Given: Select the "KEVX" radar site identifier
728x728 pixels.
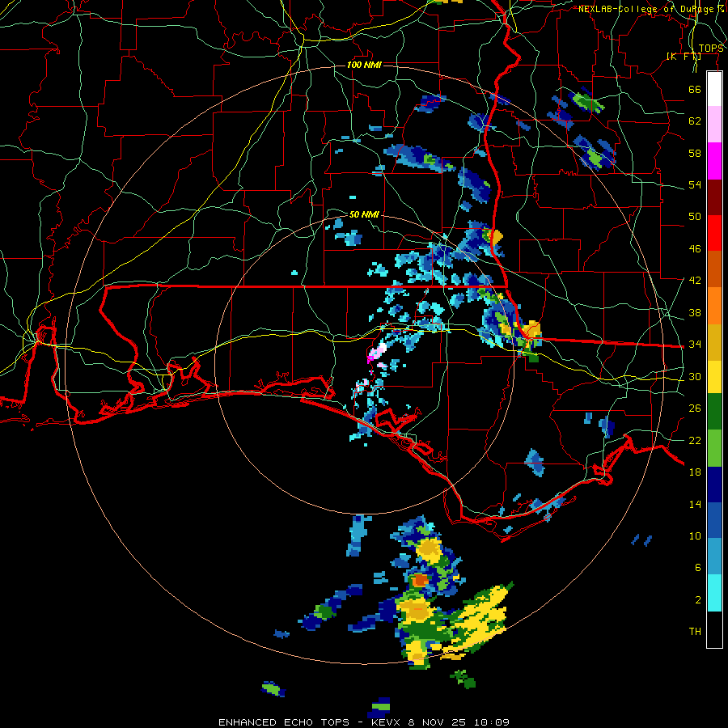Looking at the screenshot, I should [x=387, y=722].
